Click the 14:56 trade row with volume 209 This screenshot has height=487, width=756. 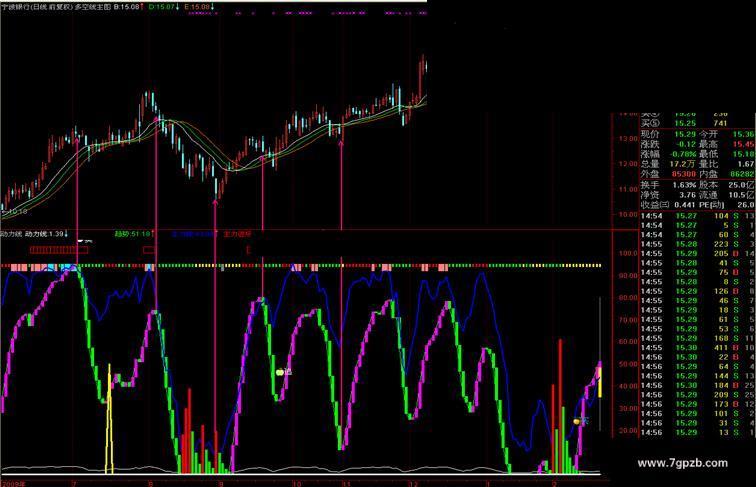tap(698, 395)
